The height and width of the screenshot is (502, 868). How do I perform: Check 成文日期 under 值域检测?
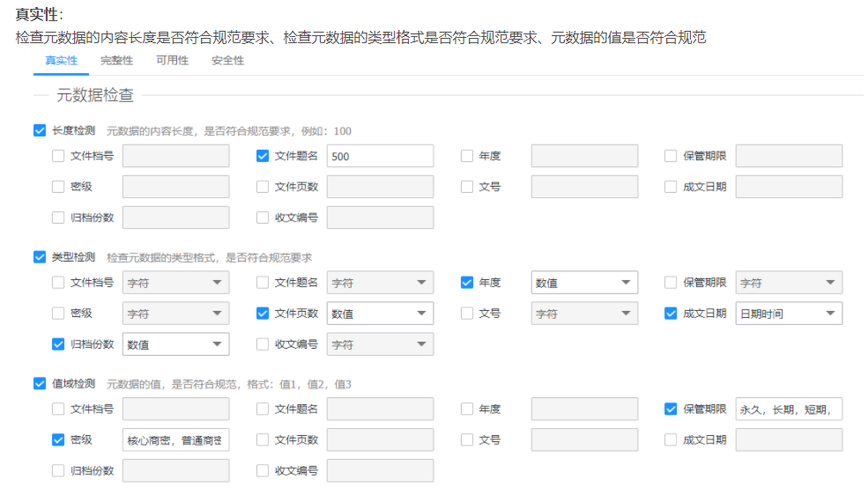coord(671,439)
